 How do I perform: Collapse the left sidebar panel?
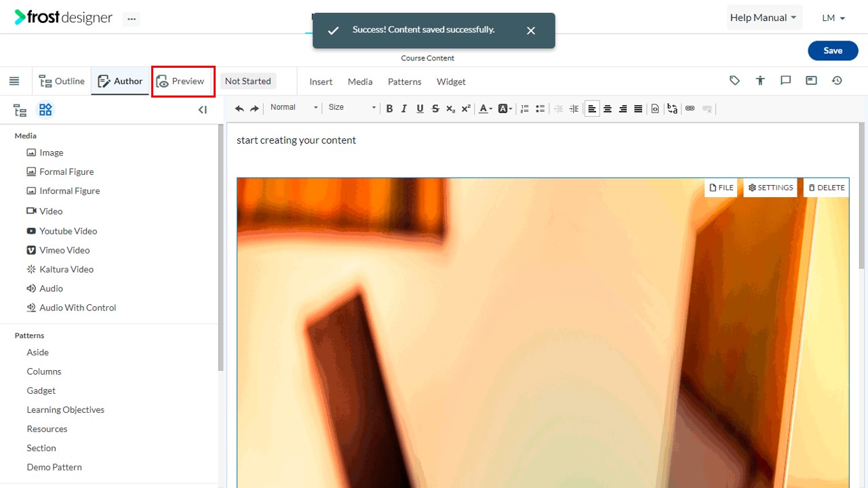click(x=202, y=110)
